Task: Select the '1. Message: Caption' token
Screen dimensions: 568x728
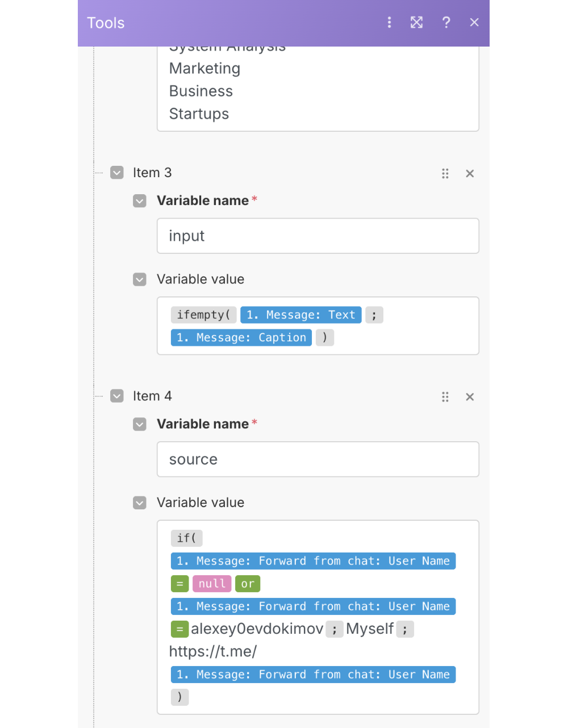Action: pyautogui.click(x=241, y=338)
